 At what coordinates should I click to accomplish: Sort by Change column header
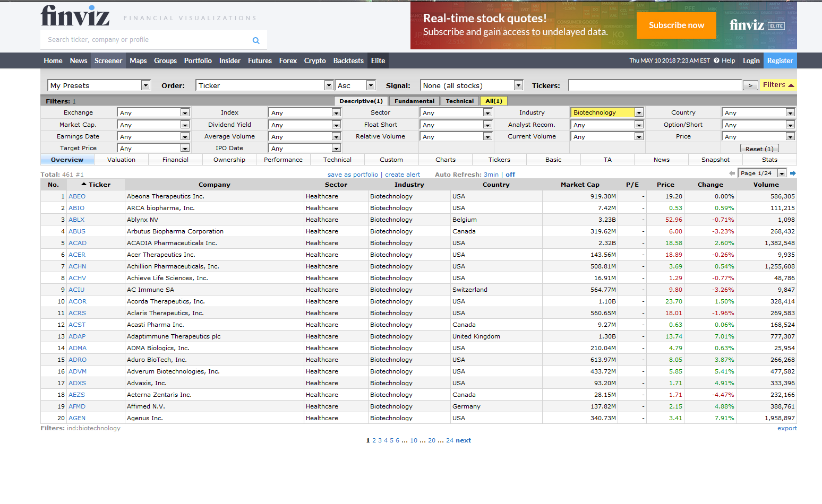[x=710, y=185]
